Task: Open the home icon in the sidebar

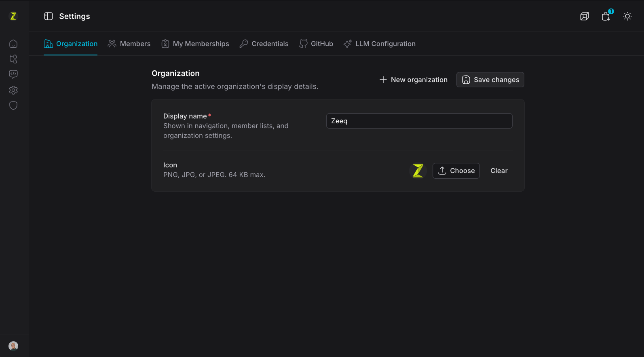Action: click(13, 44)
